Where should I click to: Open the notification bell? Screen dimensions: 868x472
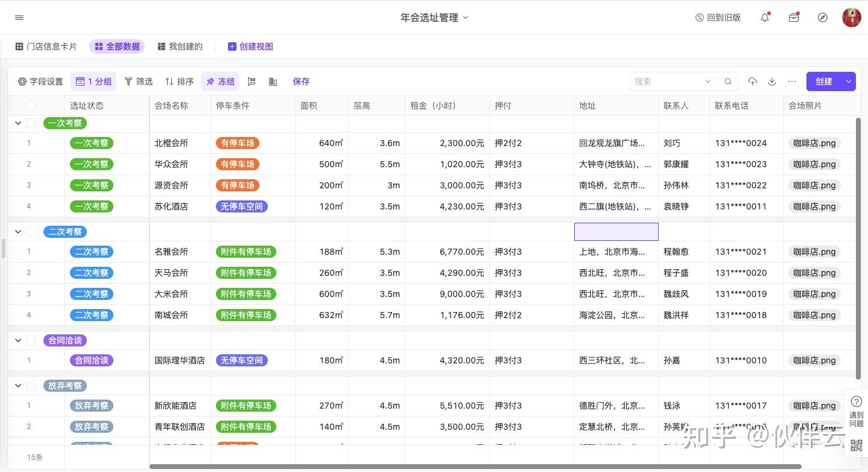click(765, 18)
